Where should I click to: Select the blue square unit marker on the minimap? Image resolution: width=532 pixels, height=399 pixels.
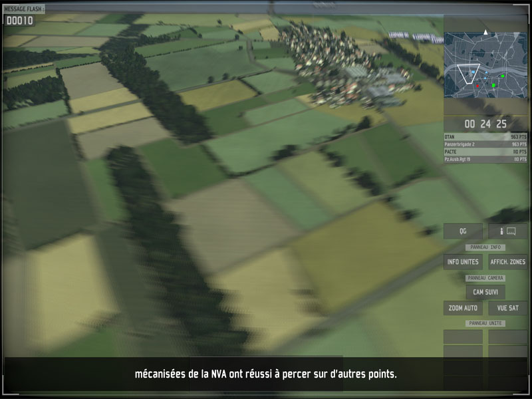pos(473,72)
